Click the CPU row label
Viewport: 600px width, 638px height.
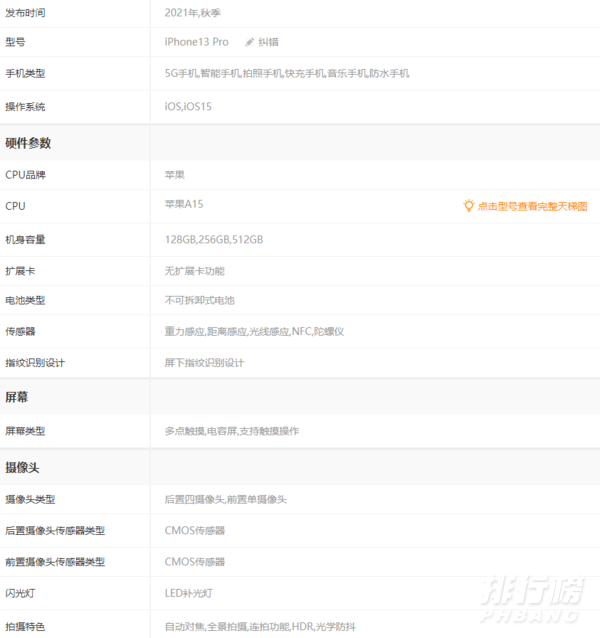pos(15,206)
